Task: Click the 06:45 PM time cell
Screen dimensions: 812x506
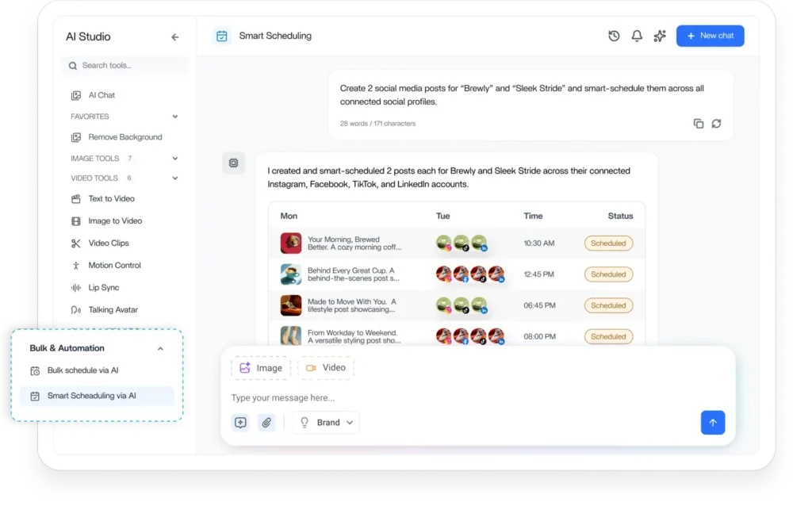Action: coord(539,305)
